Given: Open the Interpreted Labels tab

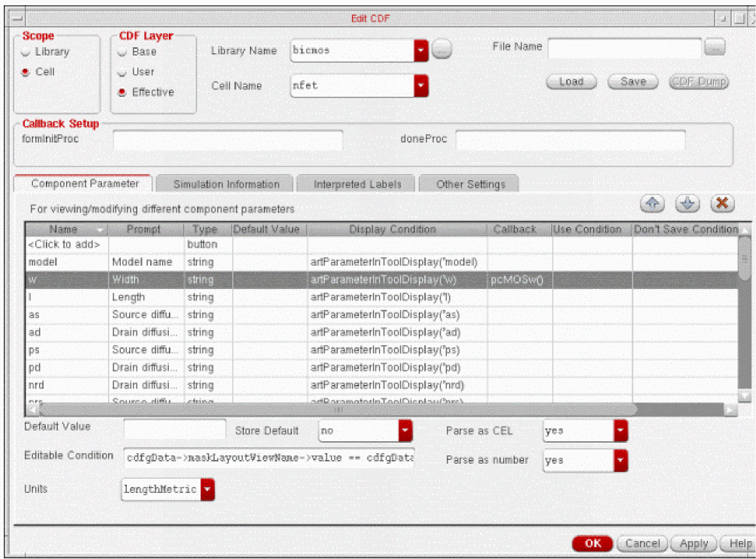Looking at the screenshot, I should point(357,185).
